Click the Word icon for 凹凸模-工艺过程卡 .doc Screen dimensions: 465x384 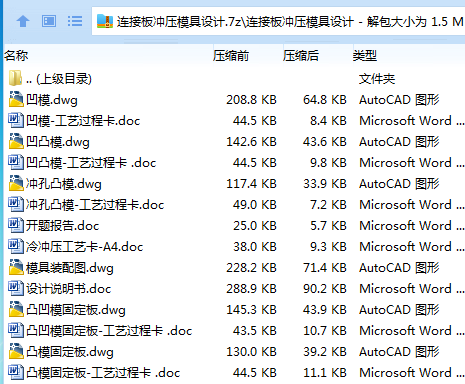tap(16, 162)
